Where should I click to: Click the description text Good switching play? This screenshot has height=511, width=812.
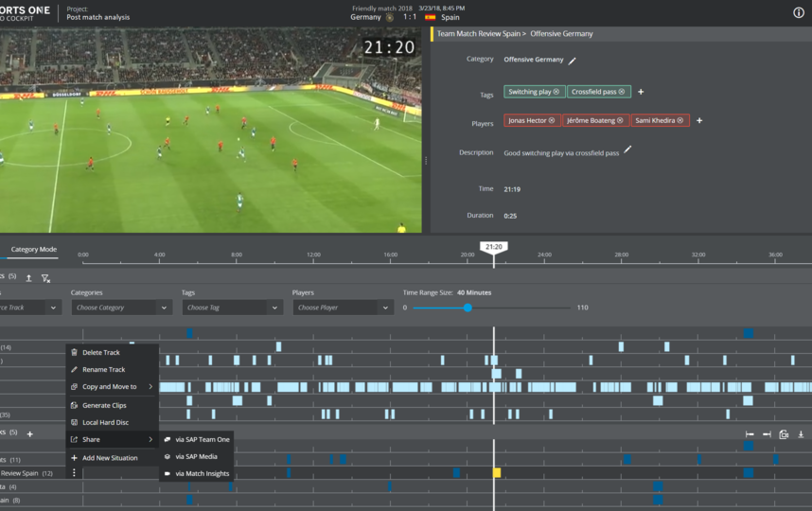561,153
